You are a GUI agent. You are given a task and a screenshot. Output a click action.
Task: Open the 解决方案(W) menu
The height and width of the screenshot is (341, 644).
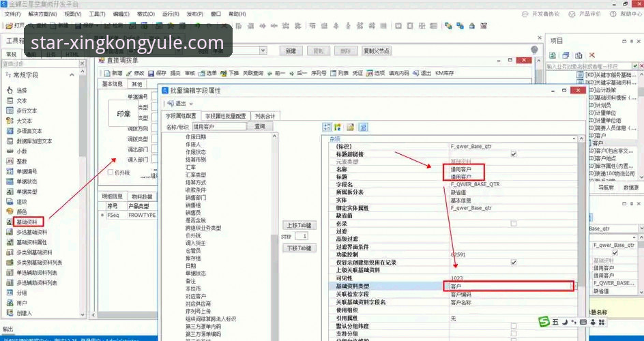click(x=43, y=14)
